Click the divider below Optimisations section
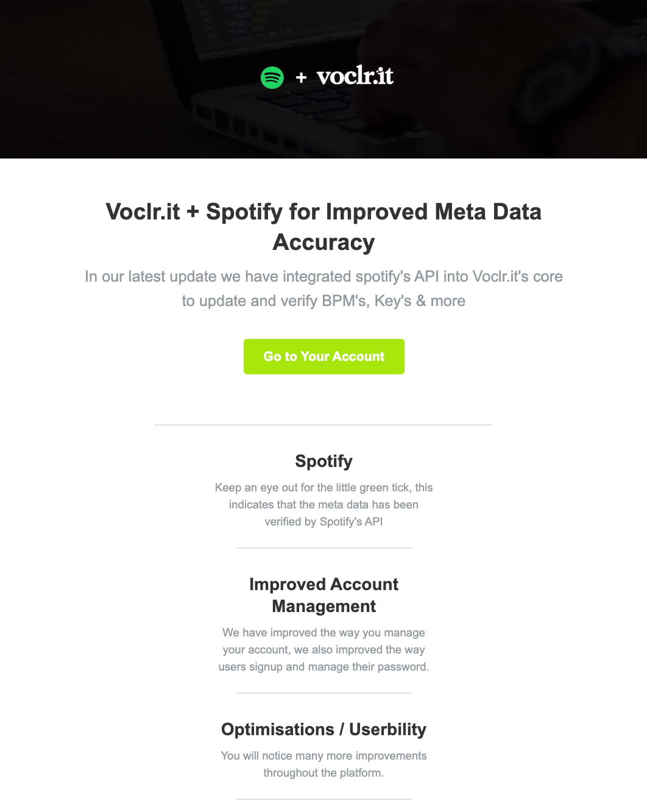 coord(324,799)
